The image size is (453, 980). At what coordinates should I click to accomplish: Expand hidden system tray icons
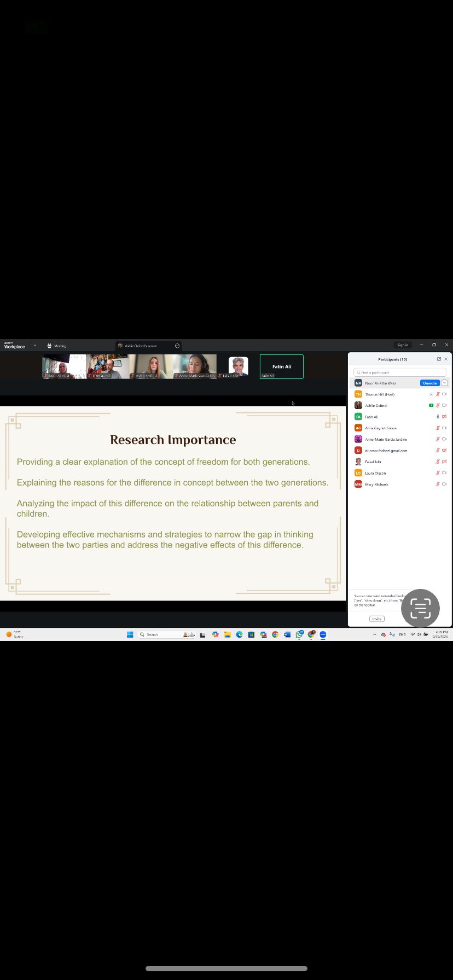tap(375, 634)
